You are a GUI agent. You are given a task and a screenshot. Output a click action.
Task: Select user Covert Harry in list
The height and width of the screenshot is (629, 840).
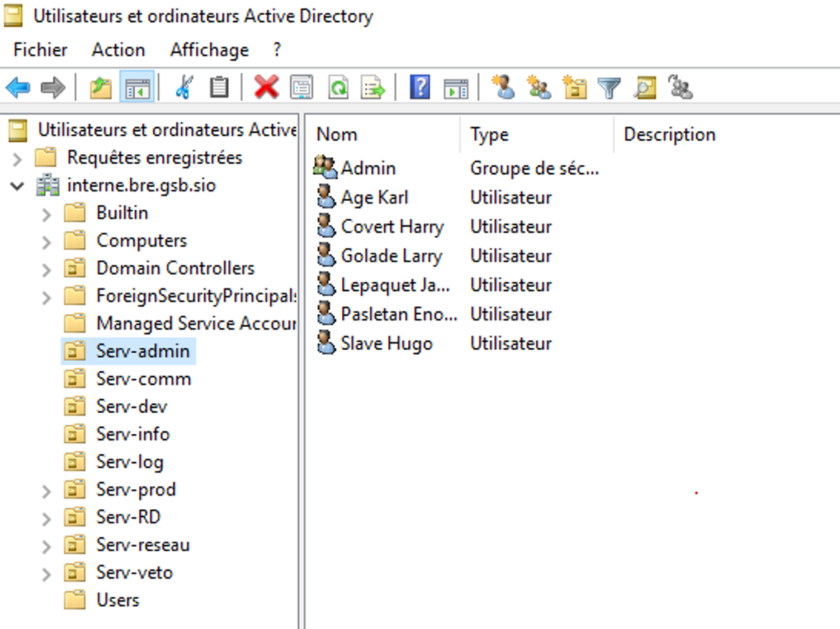coord(392,227)
